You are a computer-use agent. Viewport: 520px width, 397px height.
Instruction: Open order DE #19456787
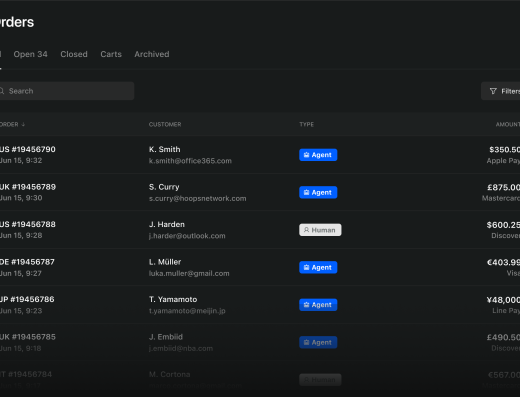[x=27, y=262]
